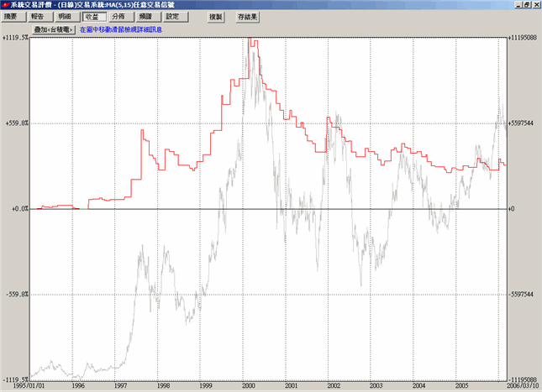This screenshot has height=392, width=542.
Task: Restore down the window size
Action: click(523, 5)
